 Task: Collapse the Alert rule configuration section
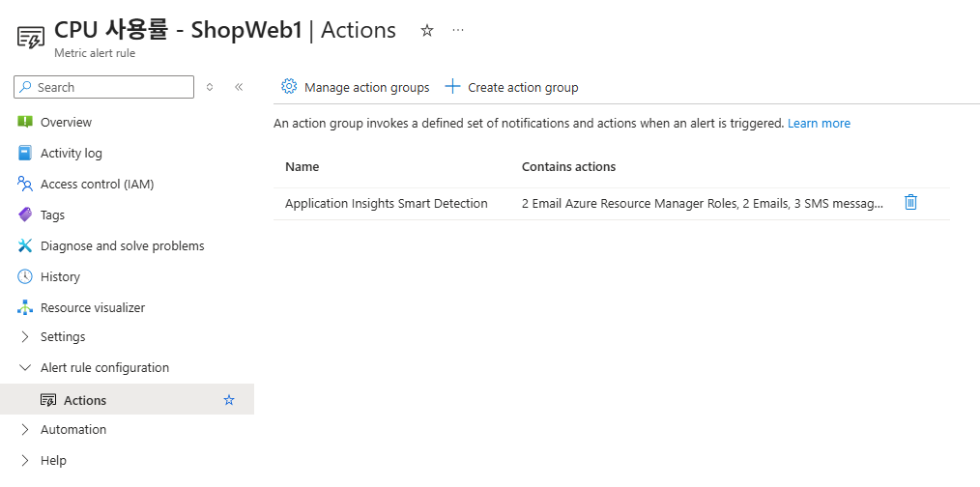[25, 367]
